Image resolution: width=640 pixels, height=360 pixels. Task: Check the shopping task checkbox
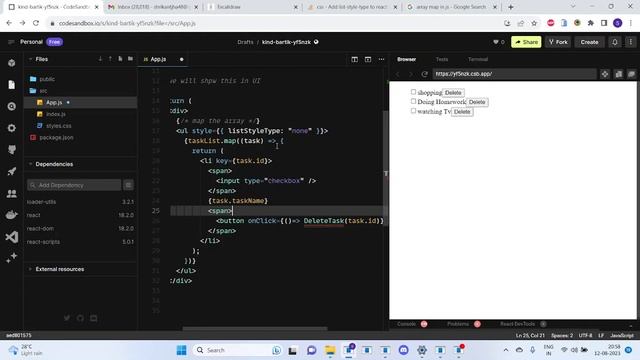coord(413,92)
